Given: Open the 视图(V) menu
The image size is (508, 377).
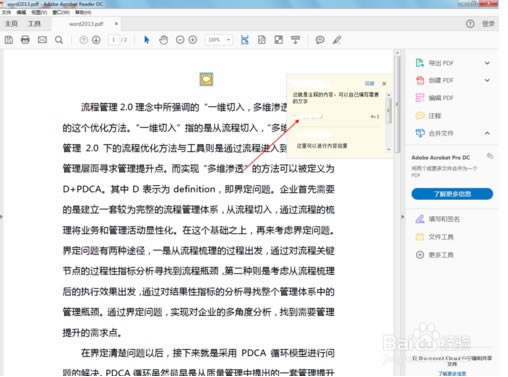Looking at the screenshot, I should click(39, 12).
